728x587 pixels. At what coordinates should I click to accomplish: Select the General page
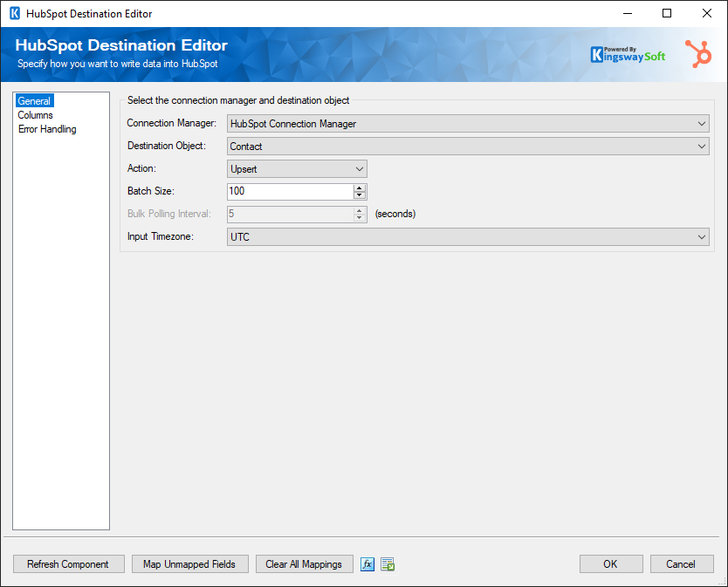[34, 100]
